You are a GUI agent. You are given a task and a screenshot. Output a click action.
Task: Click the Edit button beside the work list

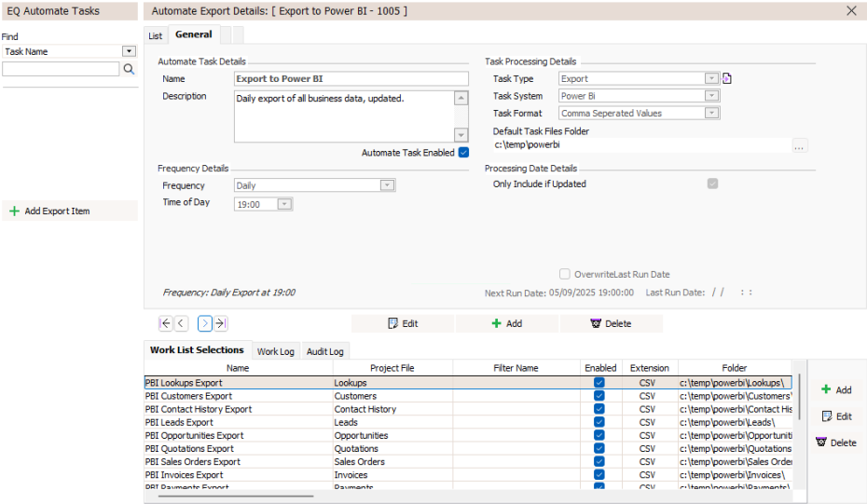836,416
